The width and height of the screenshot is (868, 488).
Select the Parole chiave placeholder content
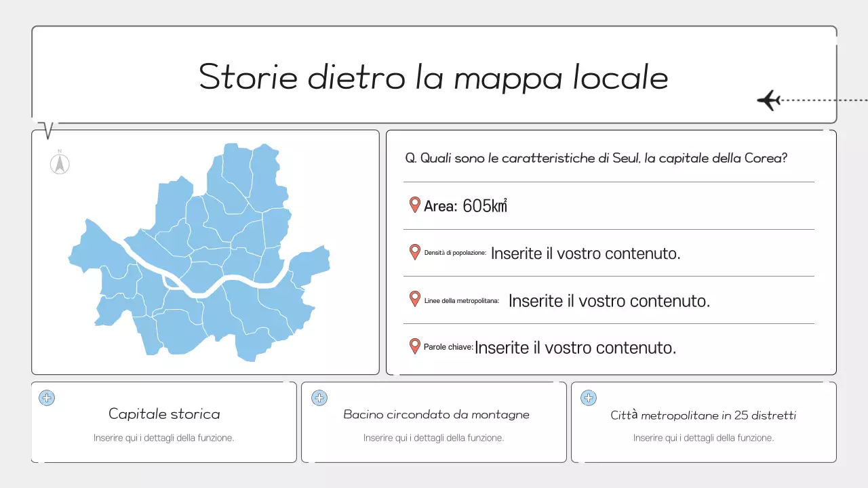pos(575,346)
